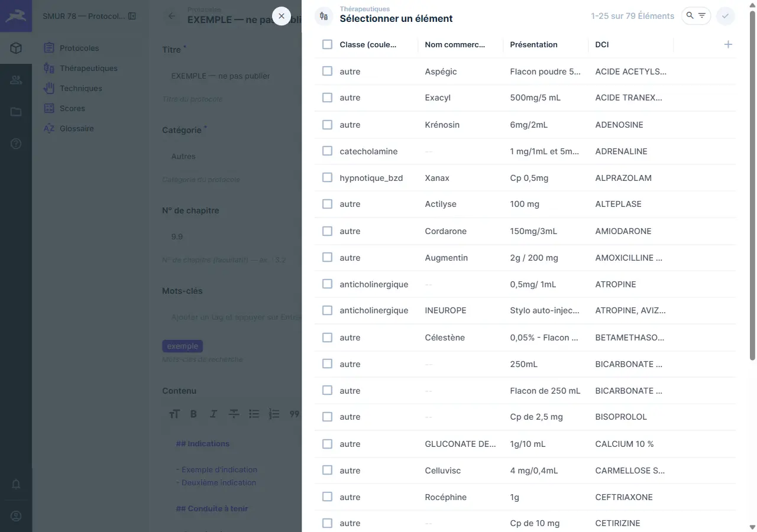
Task: Open the folder icon in left rail
Action: pos(16,112)
